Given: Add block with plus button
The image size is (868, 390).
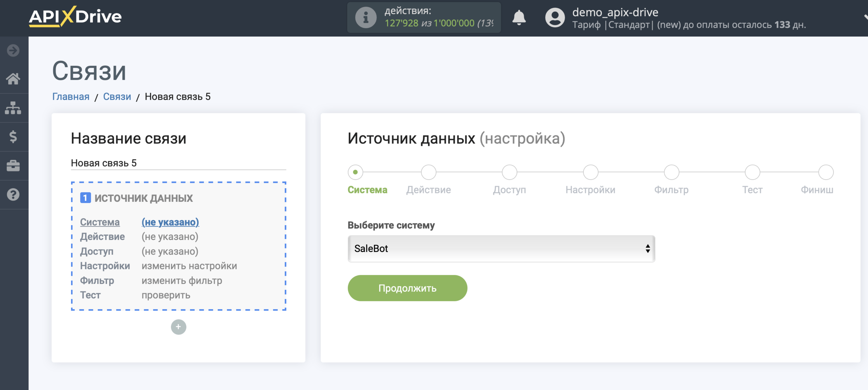Looking at the screenshot, I should point(178,327).
